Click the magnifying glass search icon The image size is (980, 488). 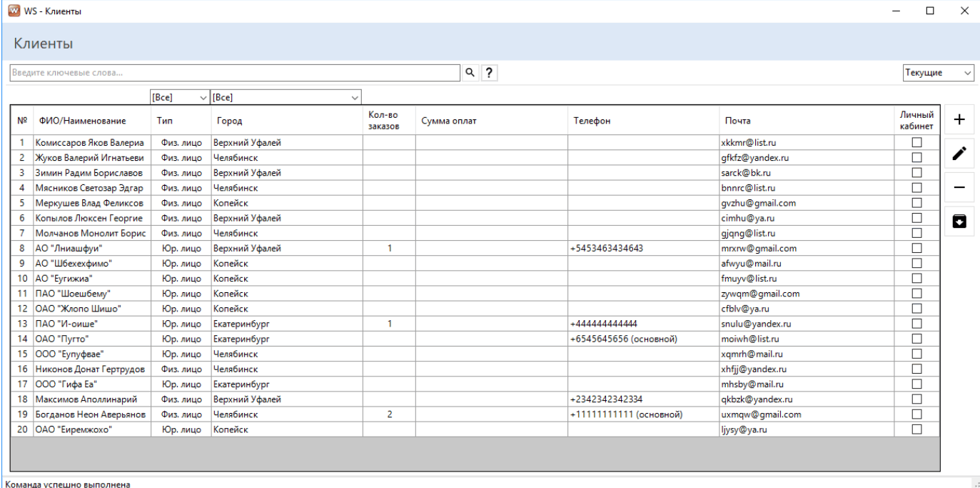point(470,73)
